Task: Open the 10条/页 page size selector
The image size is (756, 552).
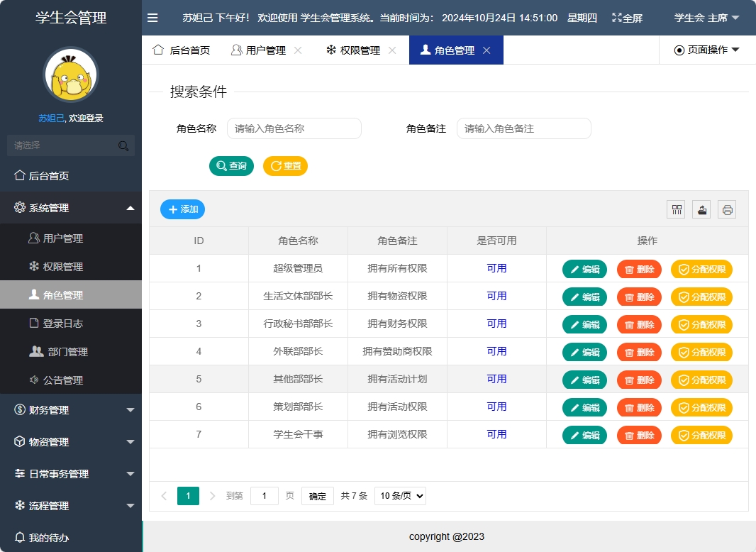Action: pyautogui.click(x=399, y=496)
